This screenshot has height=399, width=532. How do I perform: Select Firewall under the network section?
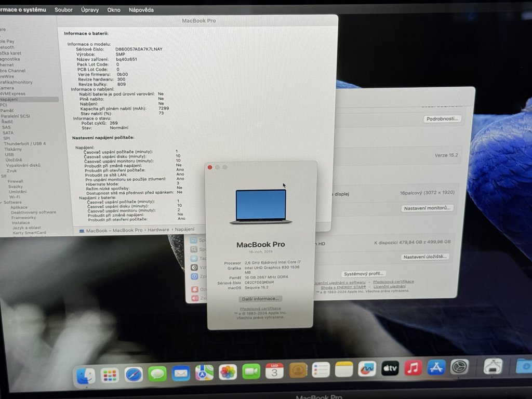(x=16, y=181)
